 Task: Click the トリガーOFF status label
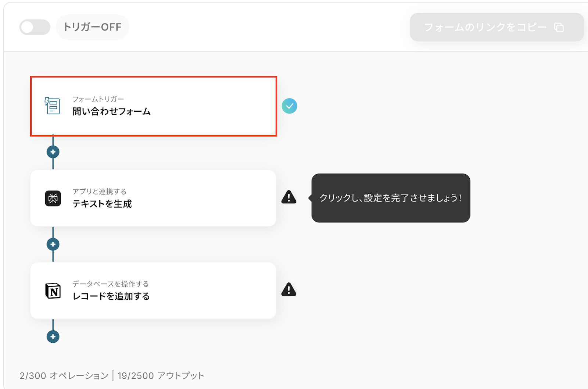click(93, 27)
